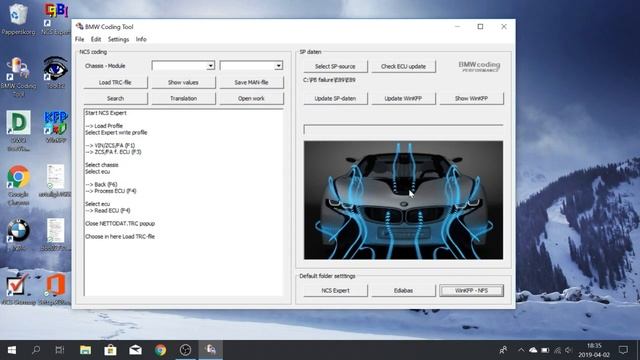Open the document file beside Google Chrome

pos(56,181)
